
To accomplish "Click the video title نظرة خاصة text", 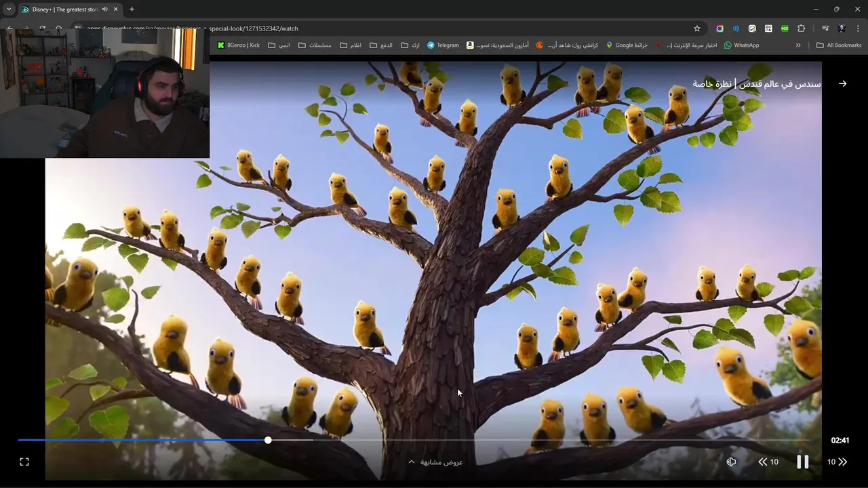I will click(711, 84).
